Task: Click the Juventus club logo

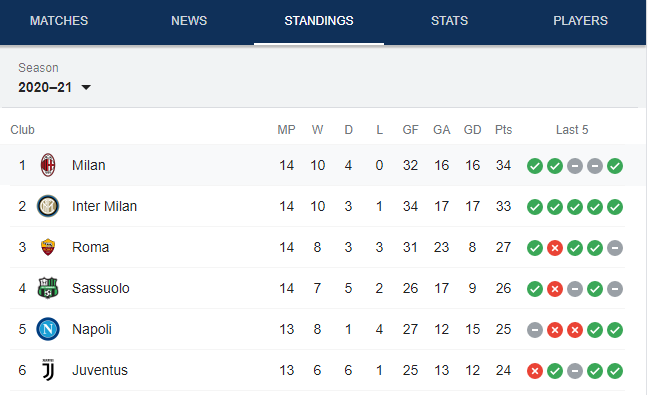Action: 48,370
